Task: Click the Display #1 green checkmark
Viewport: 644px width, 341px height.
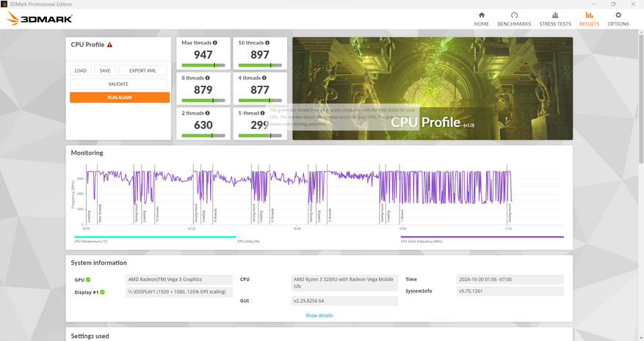Action: tap(102, 292)
